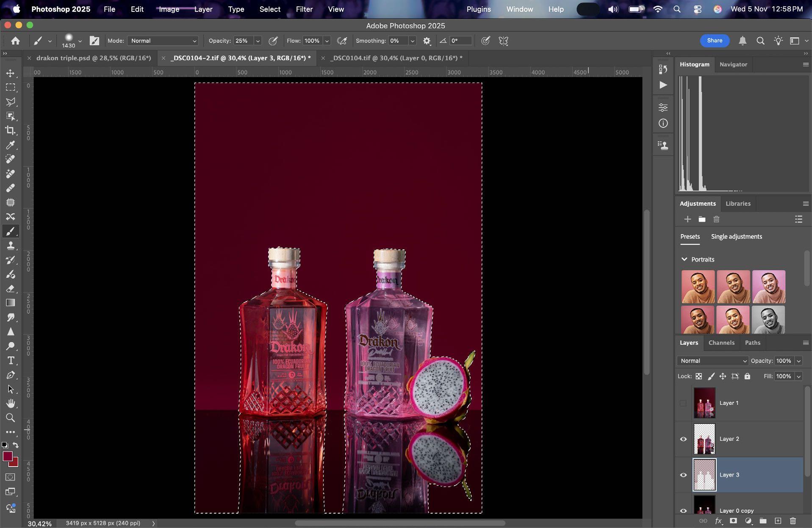Open the Flow slider dropdown
Screen dimensions: 812x528
click(x=327, y=41)
